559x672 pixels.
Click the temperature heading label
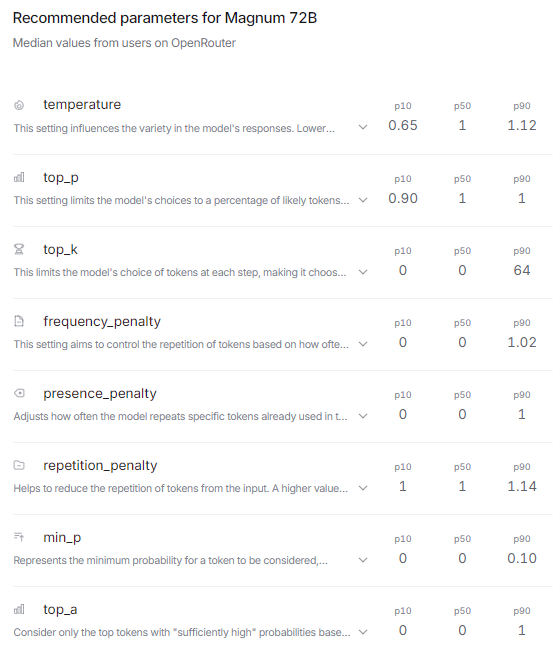point(82,105)
